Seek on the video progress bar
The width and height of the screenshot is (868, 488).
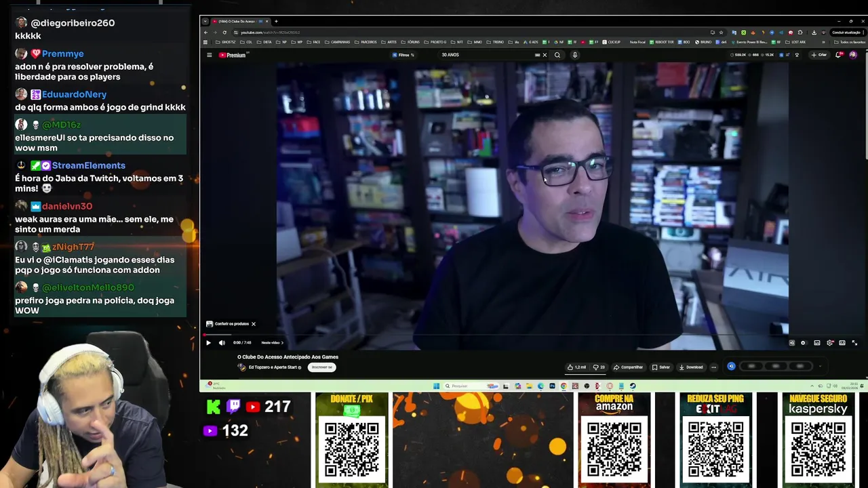pos(496,335)
